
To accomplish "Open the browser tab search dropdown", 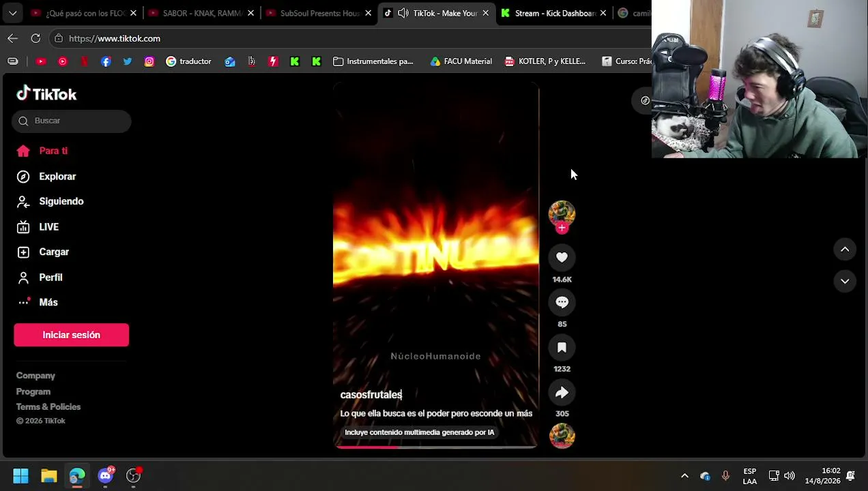I will (12, 13).
